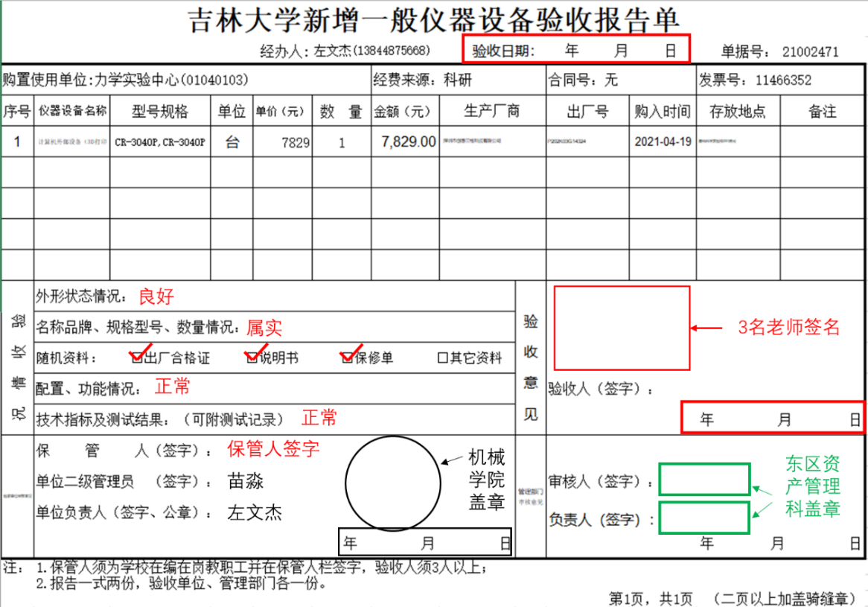Select the green 审核人 signature box

tap(704, 480)
